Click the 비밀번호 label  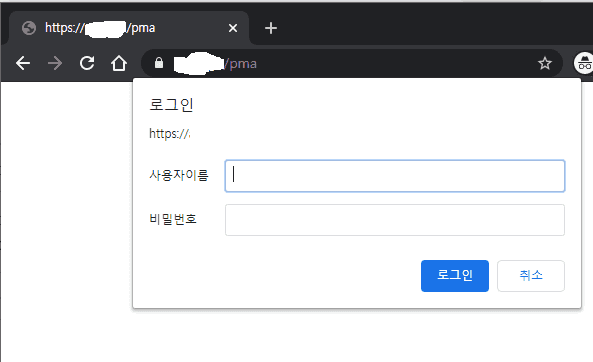173,219
